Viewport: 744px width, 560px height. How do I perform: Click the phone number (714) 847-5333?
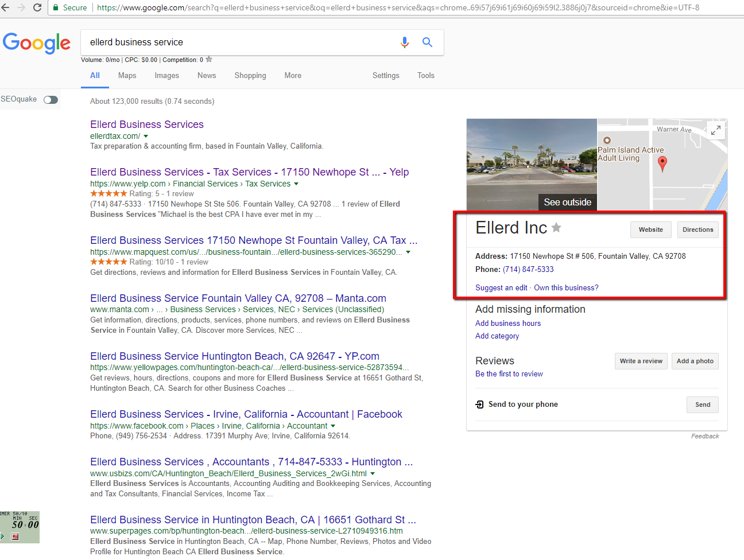coord(528,270)
